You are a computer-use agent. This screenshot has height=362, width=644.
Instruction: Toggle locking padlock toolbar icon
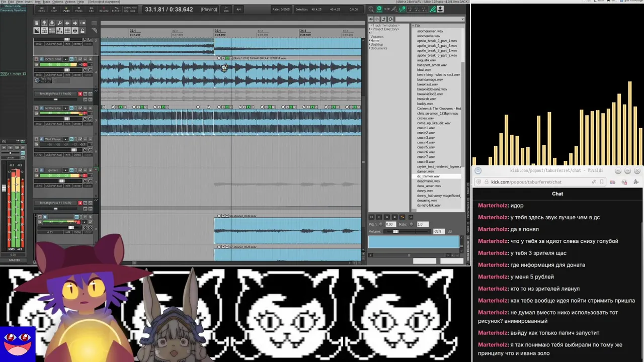click(83, 31)
